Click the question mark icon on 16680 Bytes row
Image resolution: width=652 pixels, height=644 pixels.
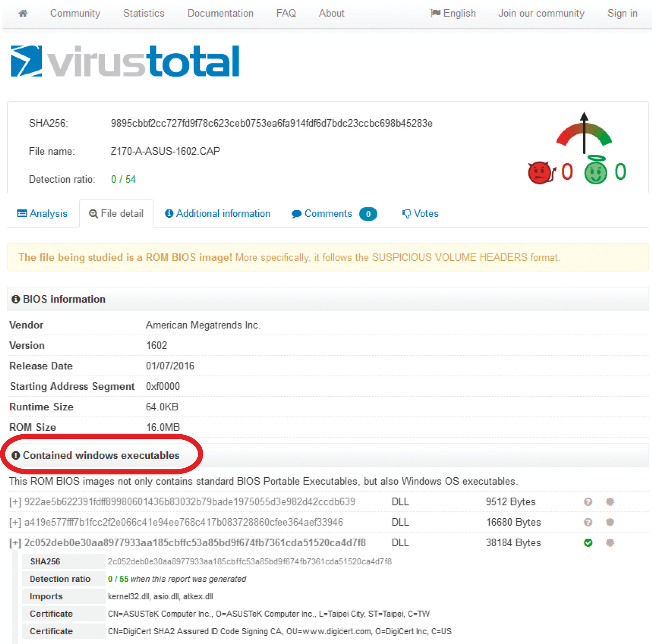[x=588, y=522]
